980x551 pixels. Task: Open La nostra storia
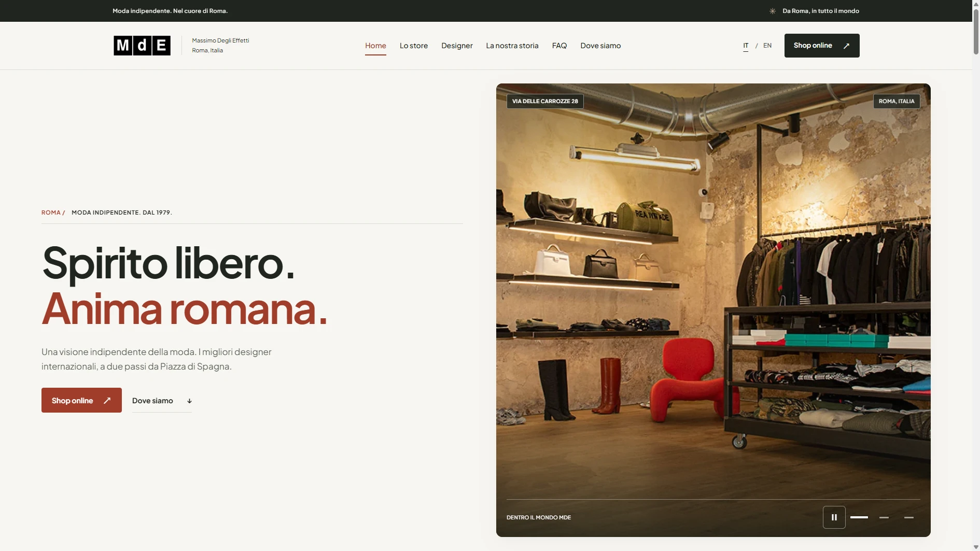[512, 46]
